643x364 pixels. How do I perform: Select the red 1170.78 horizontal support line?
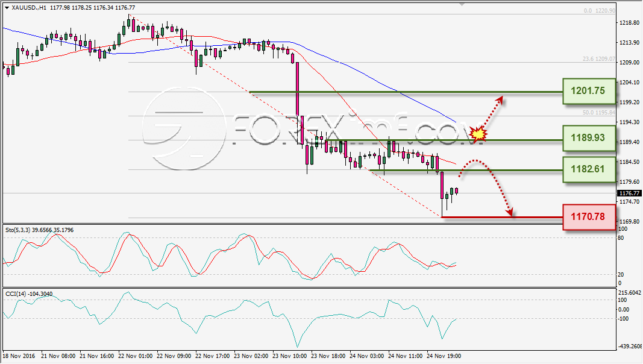coord(501,217)
